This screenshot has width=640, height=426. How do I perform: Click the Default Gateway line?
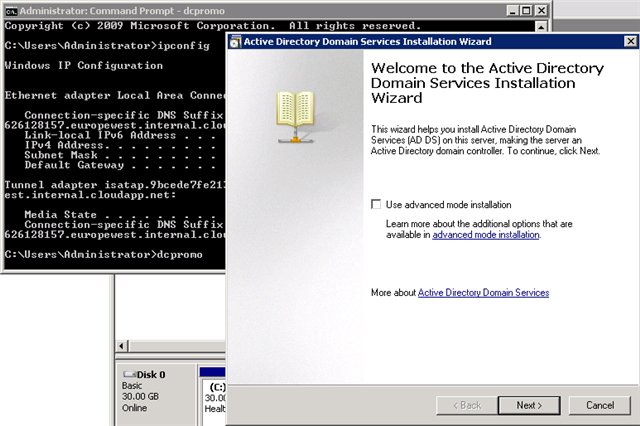(120, 165)
